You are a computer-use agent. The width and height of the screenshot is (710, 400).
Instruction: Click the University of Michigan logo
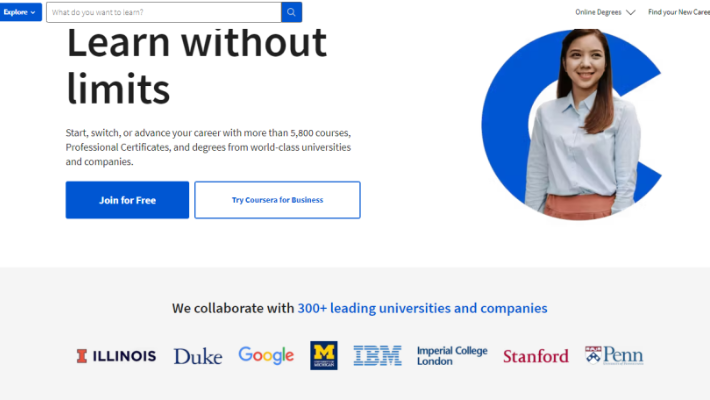pyautogui.click(x=324, y=355)
